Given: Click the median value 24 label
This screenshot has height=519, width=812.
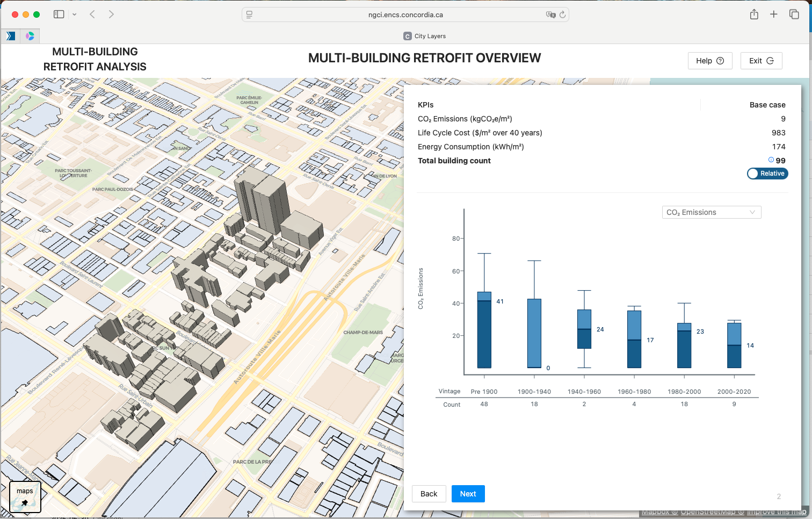Looking at the screenshot, I should click(600, 329).
